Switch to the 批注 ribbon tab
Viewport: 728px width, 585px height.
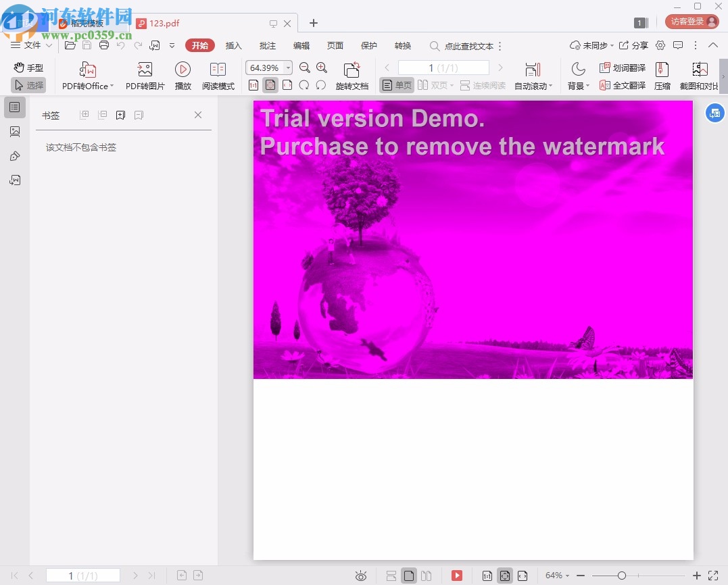tap(268, 46)
